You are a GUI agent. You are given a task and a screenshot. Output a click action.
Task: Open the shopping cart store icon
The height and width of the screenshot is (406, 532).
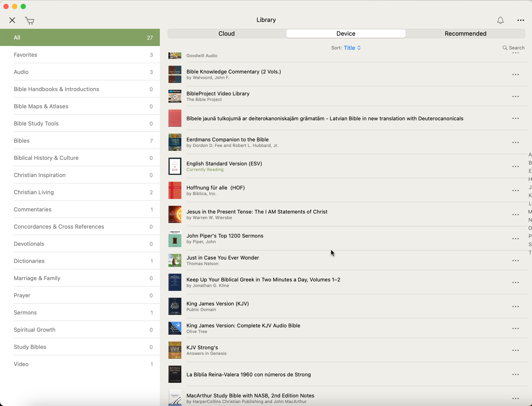[29, 21]
